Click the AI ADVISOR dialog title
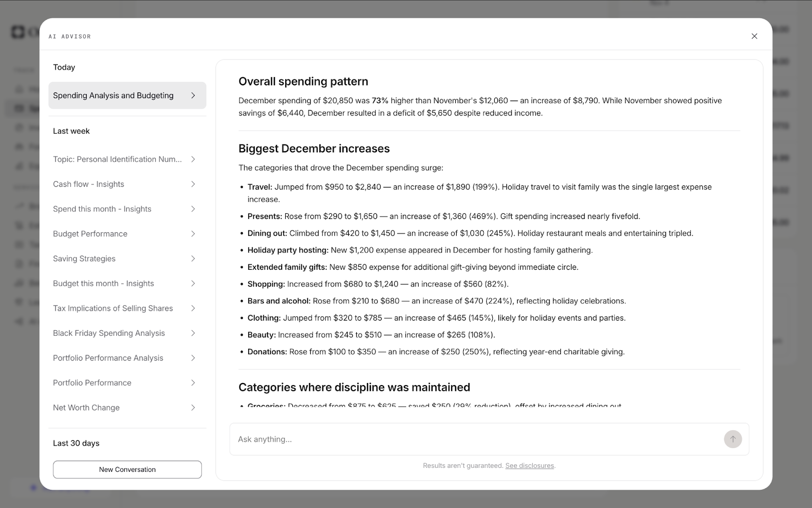Viewport: 812px width, 508px height. click(x=70, y=37)
